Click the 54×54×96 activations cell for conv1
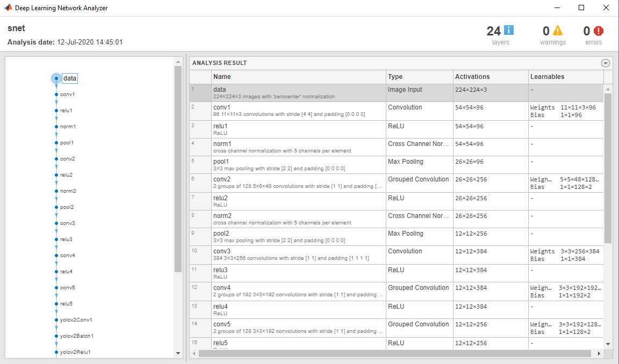The width and height of the screenshot is (619, 364). coord(491,111)
